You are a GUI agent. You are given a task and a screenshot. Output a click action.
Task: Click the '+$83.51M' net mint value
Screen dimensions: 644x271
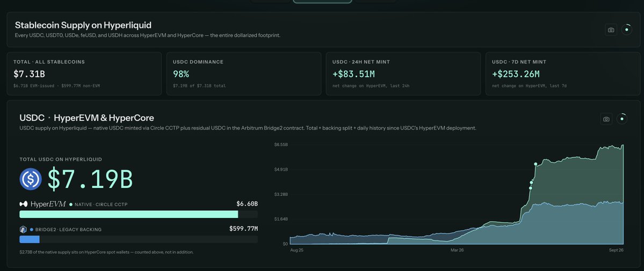pyautogui.click(x=353, y=74)
